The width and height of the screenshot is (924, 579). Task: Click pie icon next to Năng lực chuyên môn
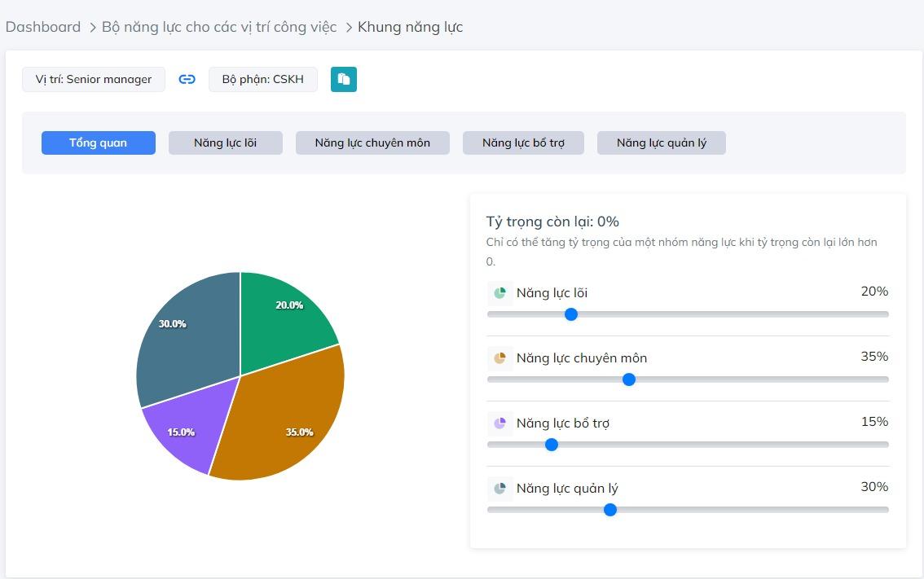[499, 358]
